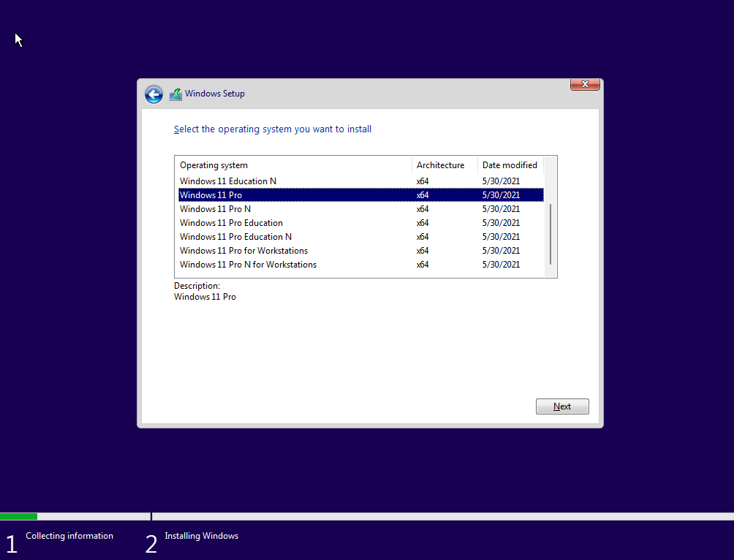
Task: Click step 2 Installing Windows label
Action: 201,536
